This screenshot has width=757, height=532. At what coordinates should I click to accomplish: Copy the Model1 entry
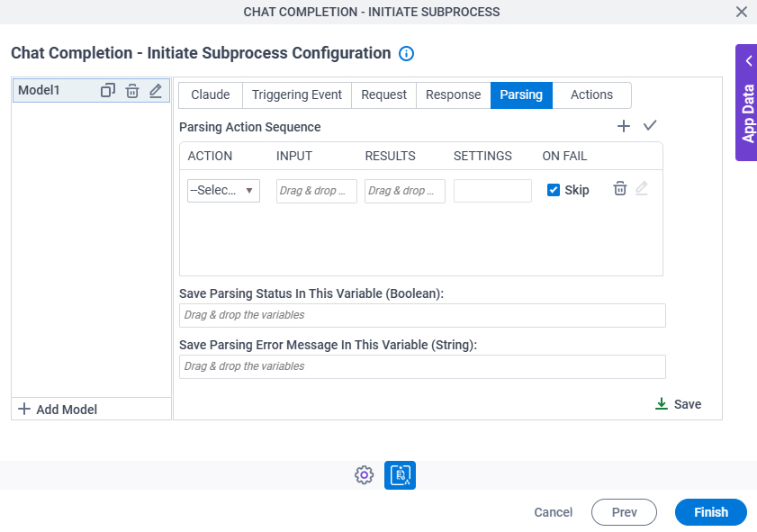[108, 90]
